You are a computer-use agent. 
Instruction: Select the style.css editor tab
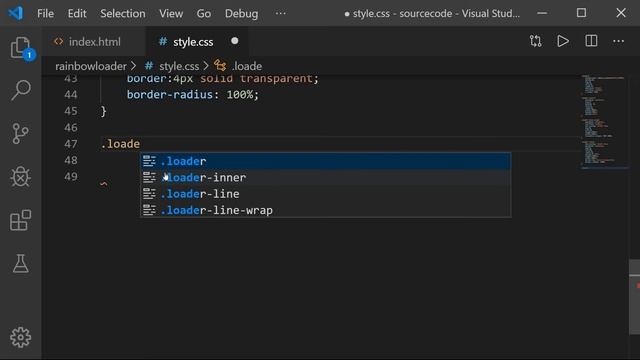pyautogui.click(x=197, y=42)
